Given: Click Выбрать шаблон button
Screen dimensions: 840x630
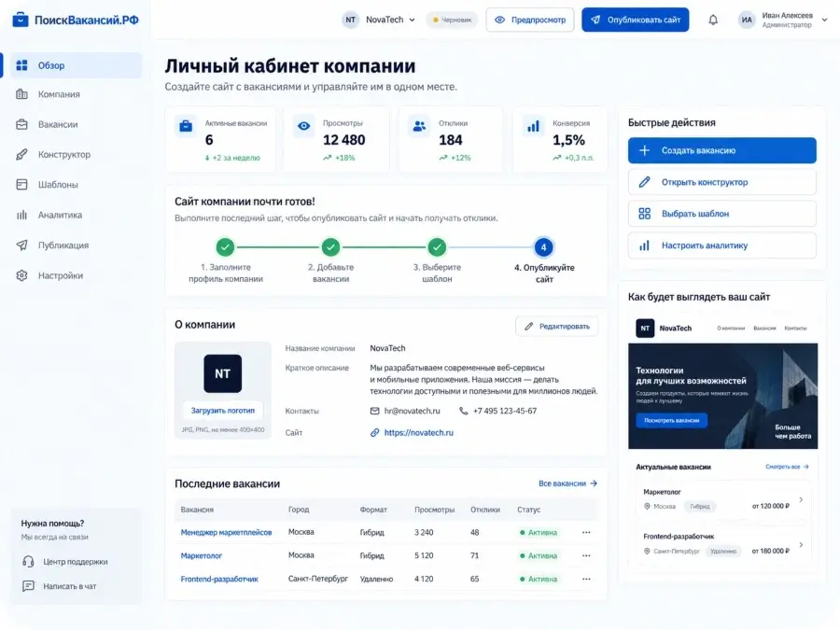Looking at the screenshot, I should [722, 214].
